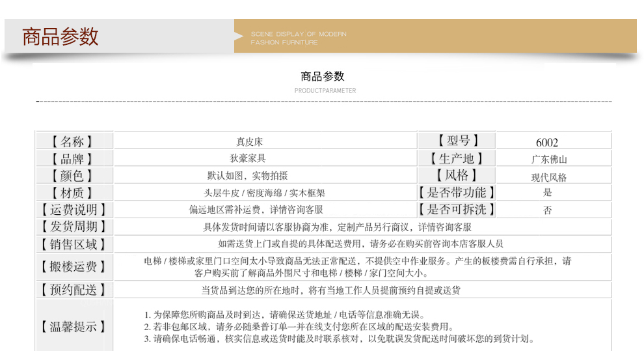Click the 【运费说明】 label
This screenshot has width=644, height=351.
pos(73,210)
